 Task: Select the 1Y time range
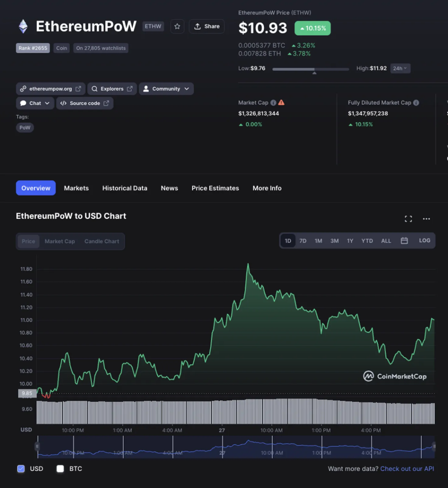click(x=350, y=241)
